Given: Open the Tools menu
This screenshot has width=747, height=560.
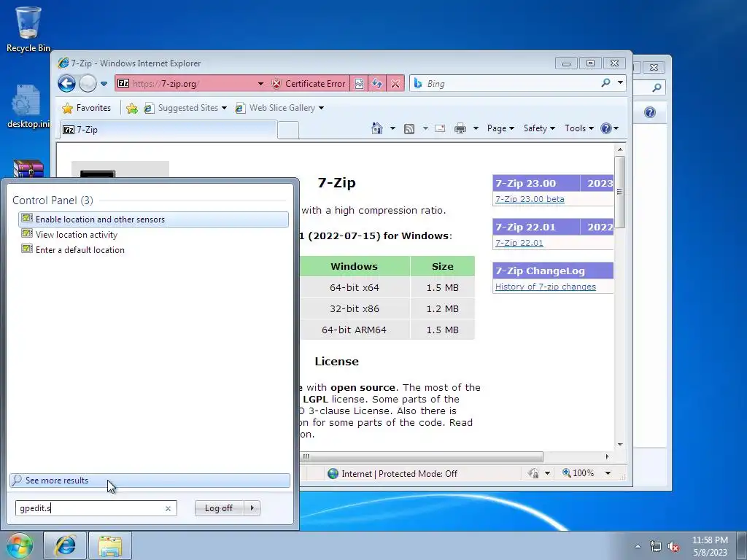Looking at the screenshot, I should [x=578, y=128].
